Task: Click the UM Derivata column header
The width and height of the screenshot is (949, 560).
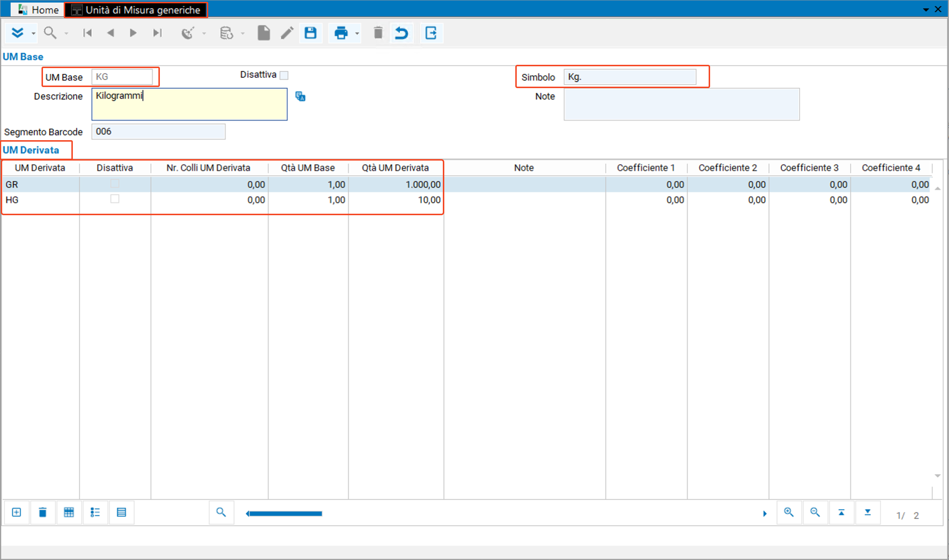Action: pyautogui.click(x=40, y=168)
